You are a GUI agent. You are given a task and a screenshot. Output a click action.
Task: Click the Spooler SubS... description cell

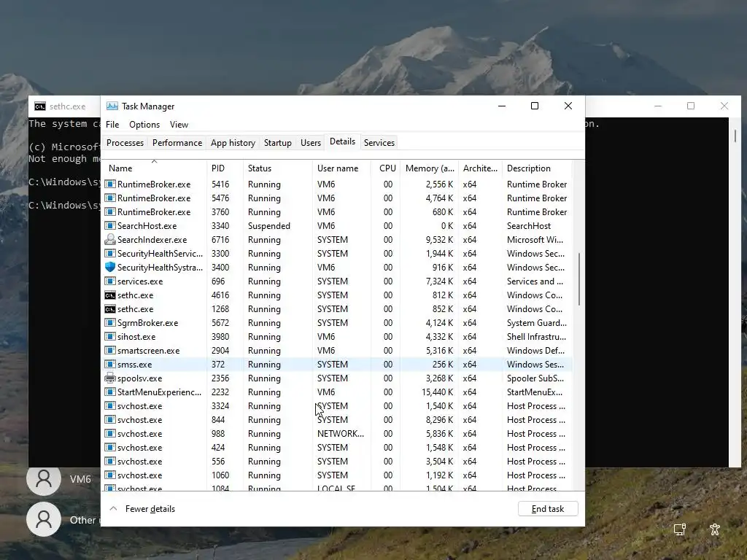click(x=535, y=378)
